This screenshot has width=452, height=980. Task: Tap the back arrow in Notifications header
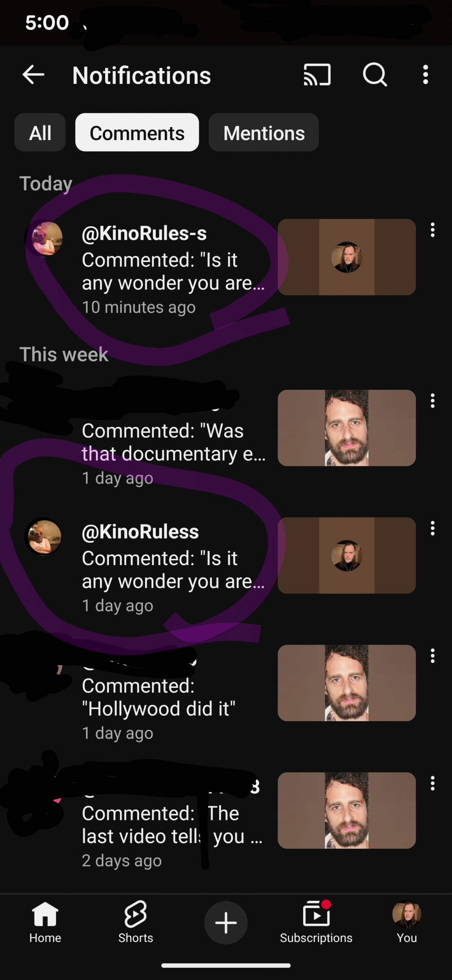click(x=33, y=74)
